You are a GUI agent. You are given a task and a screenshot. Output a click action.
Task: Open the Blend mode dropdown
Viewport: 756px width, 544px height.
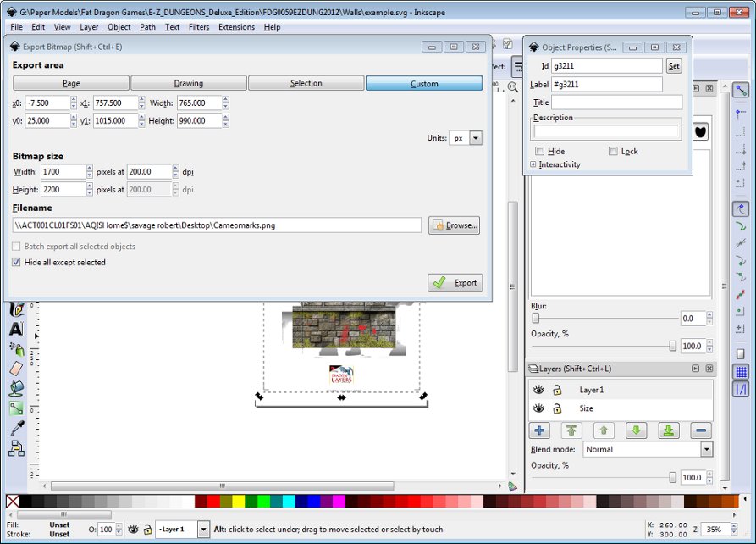coord(706,450)
